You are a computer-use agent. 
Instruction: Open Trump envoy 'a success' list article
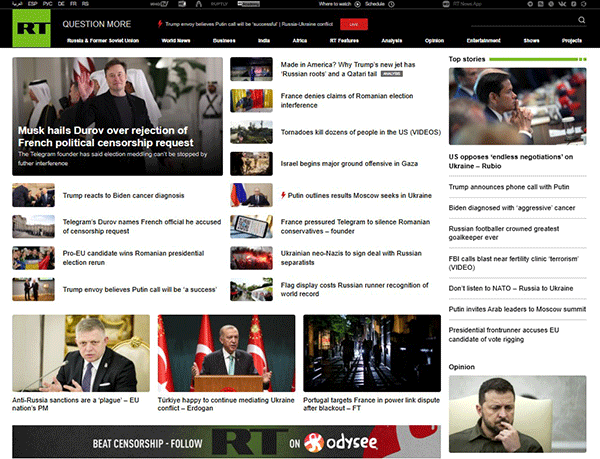(x=139, y=290)
